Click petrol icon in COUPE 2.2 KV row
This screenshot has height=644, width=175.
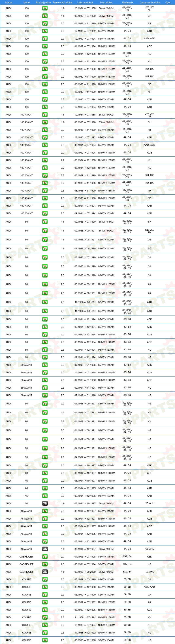click(x=45, y=617)
